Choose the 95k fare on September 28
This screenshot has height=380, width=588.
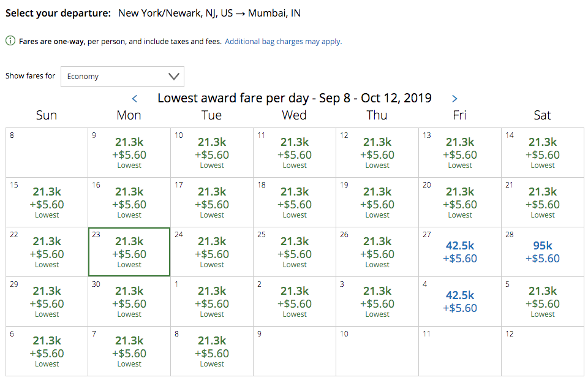(x=542, y=252)
